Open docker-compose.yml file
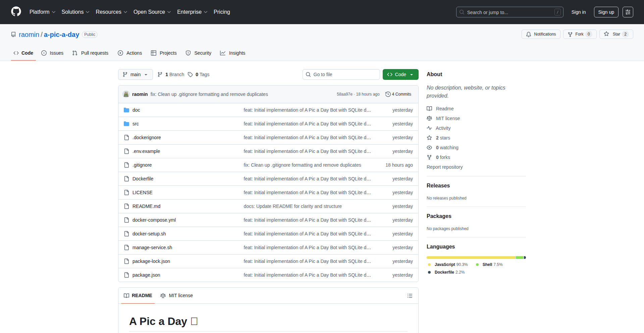 click(154, 220)
